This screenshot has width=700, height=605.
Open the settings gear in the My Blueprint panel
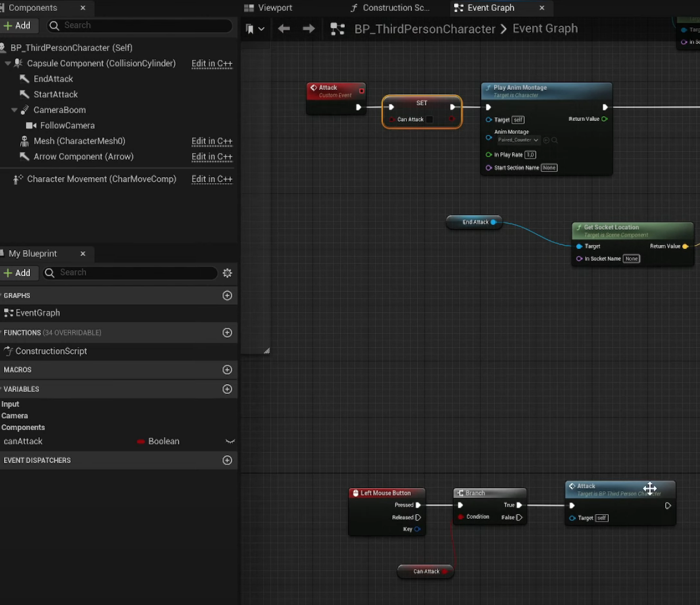228,273
